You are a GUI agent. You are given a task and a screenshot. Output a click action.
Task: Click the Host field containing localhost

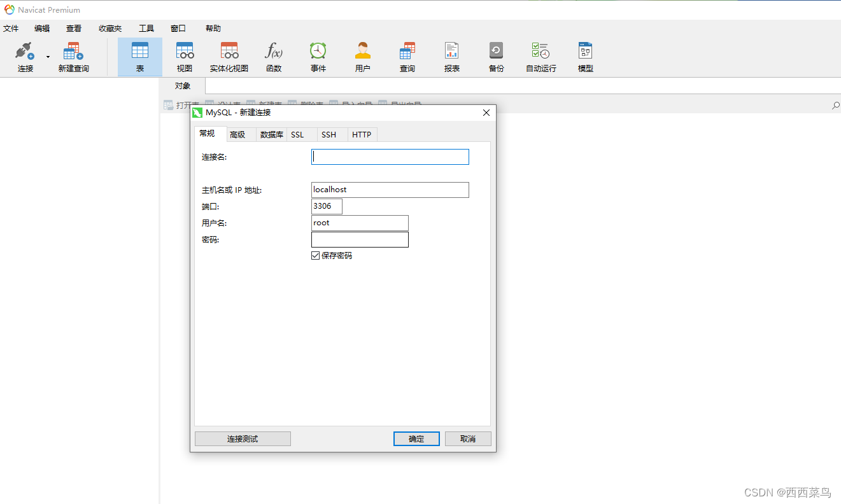[x=390, y=190]
